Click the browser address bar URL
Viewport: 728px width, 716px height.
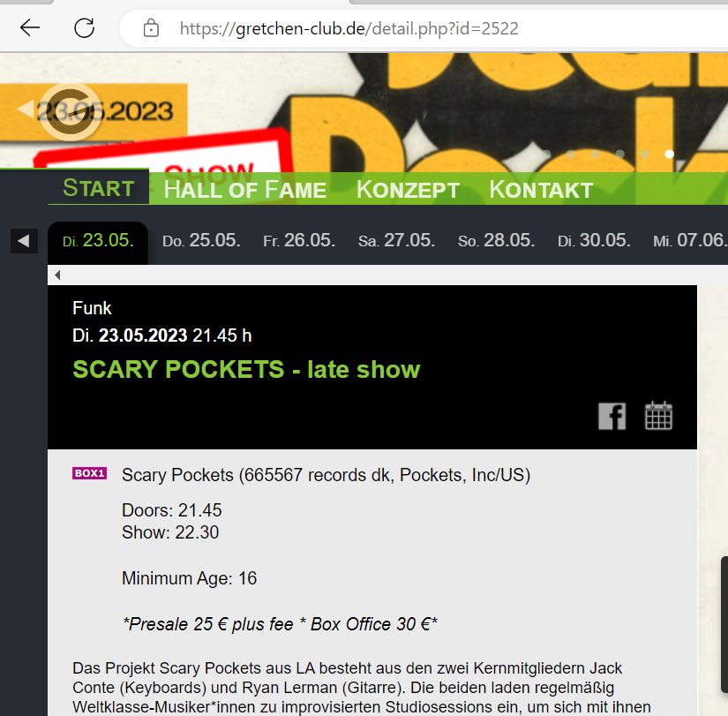[349, 28]
